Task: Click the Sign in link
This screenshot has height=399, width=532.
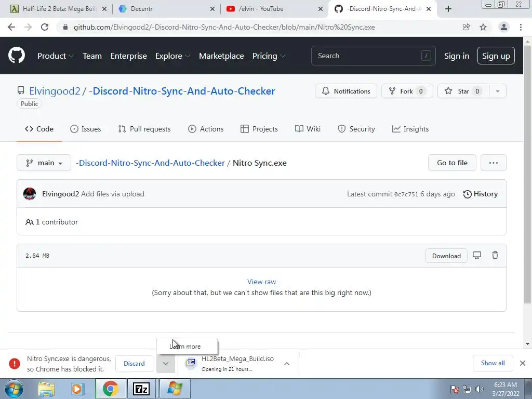Action: [x=457, y=56]
